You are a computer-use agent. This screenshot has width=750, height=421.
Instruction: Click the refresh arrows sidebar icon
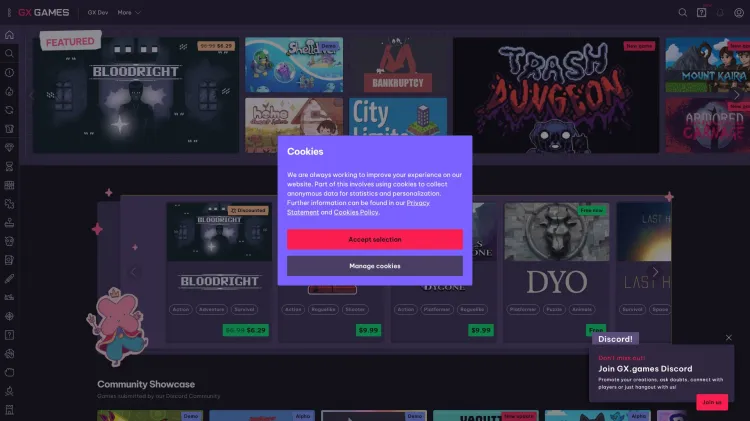9,110
